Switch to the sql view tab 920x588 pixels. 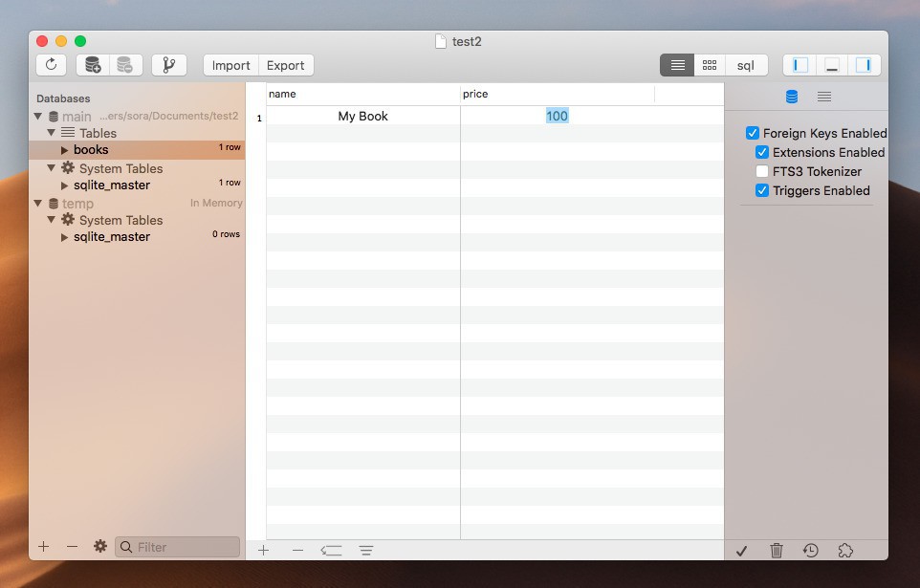pyautogui.click(x=746, y=65)
